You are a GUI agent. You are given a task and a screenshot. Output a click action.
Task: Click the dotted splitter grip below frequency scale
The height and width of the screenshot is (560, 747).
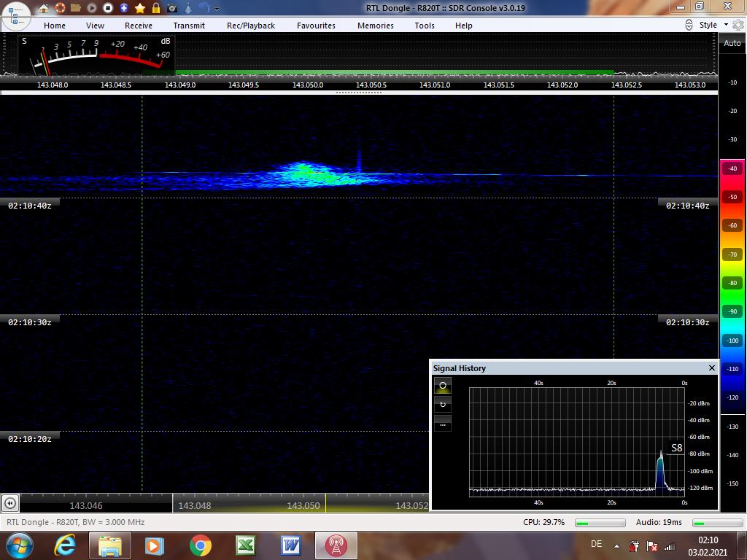[359, 93]
